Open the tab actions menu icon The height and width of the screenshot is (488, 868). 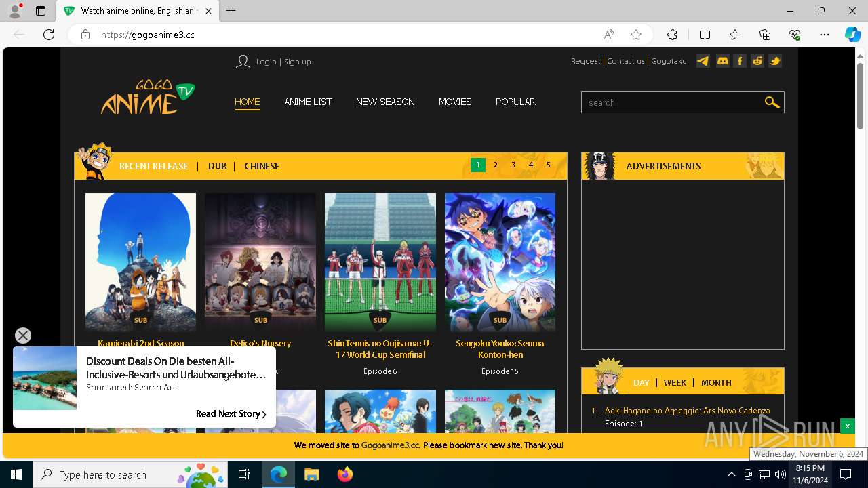(41, 11)
